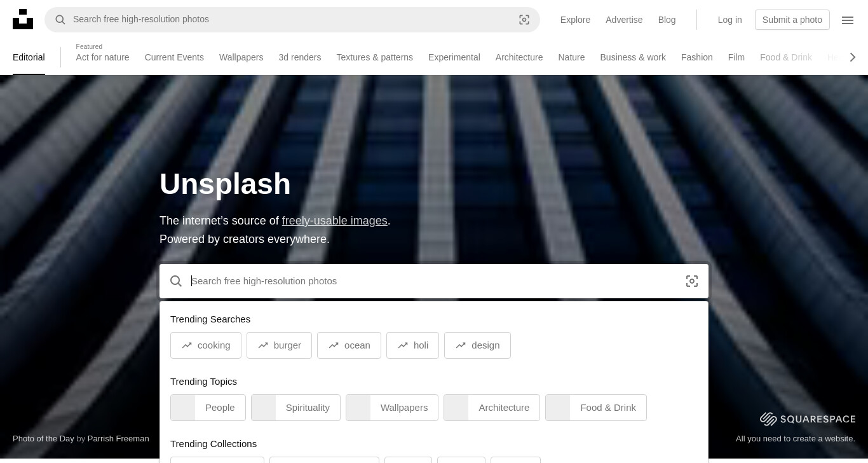Click magnifier icon in hero search box
This screenshot has width=868, height=463.
click(x=176, y=281)
